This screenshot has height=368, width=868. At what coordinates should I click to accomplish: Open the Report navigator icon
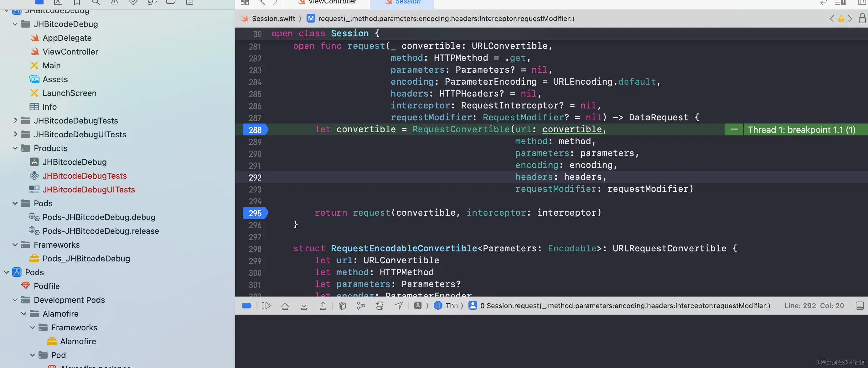click(190, 2)
